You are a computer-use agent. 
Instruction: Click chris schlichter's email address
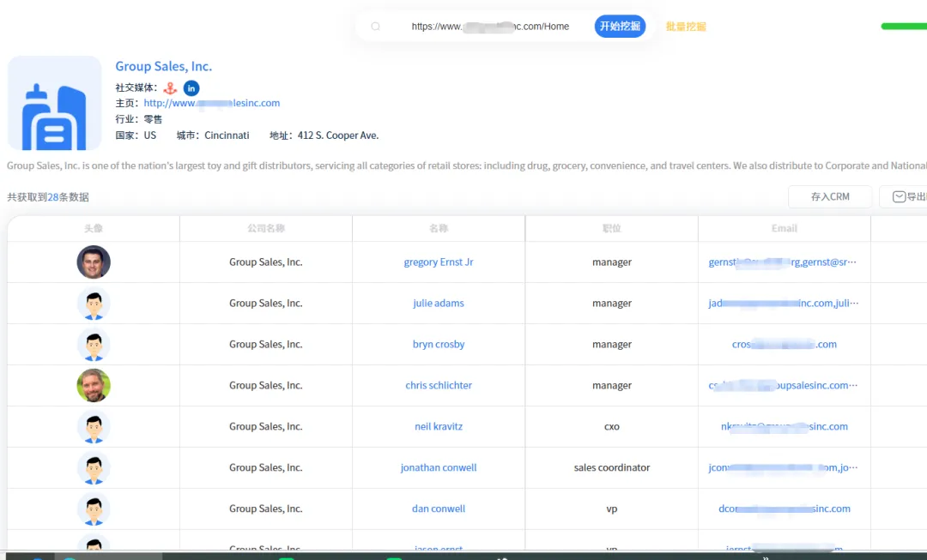click(x=783, y=385)
